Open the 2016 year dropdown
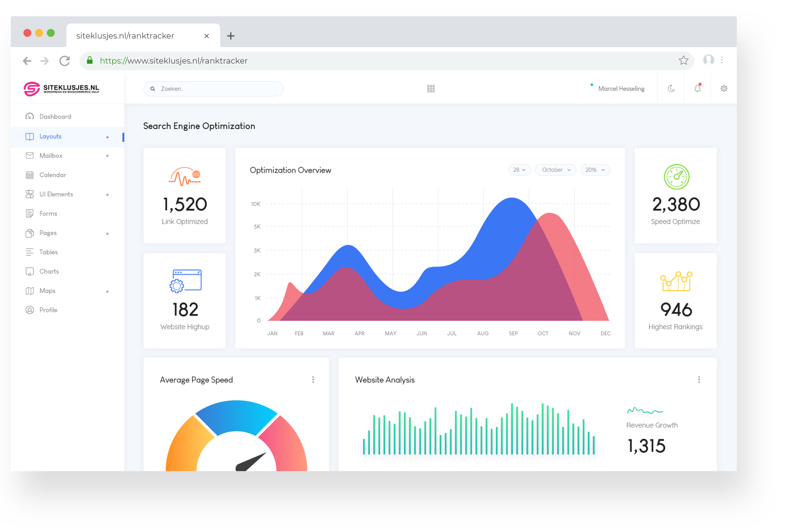 tap(595, 170)
